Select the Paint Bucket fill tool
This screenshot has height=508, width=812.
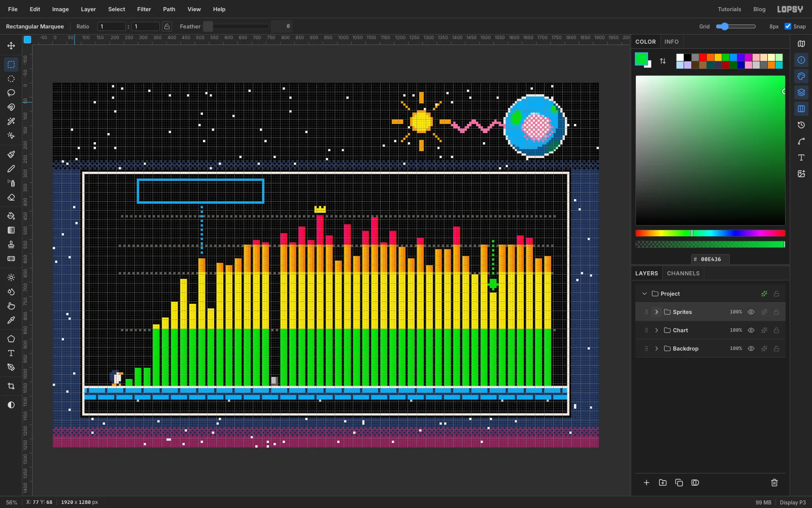[x=11, y=216]
